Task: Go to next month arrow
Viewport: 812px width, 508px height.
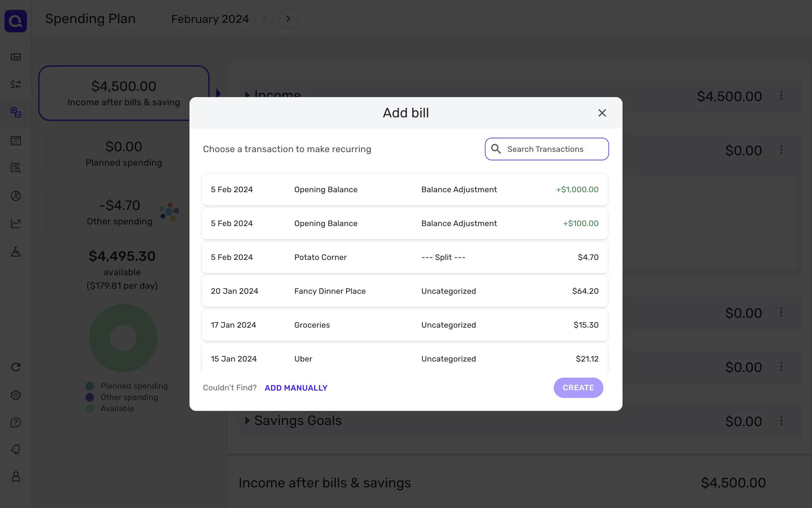Action: pyautogui.click(x=288, y=19)
